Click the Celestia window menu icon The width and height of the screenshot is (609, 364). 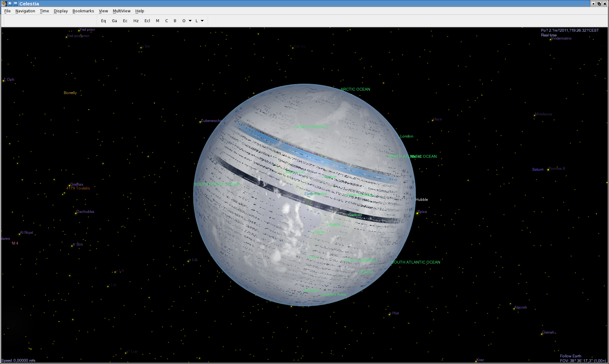[x=4, y=3]
